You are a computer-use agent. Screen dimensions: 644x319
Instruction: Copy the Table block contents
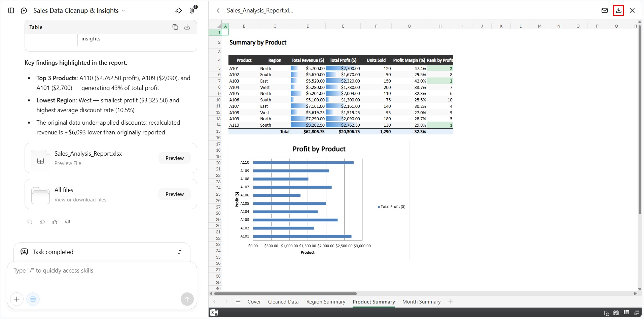tap(175, 27)
